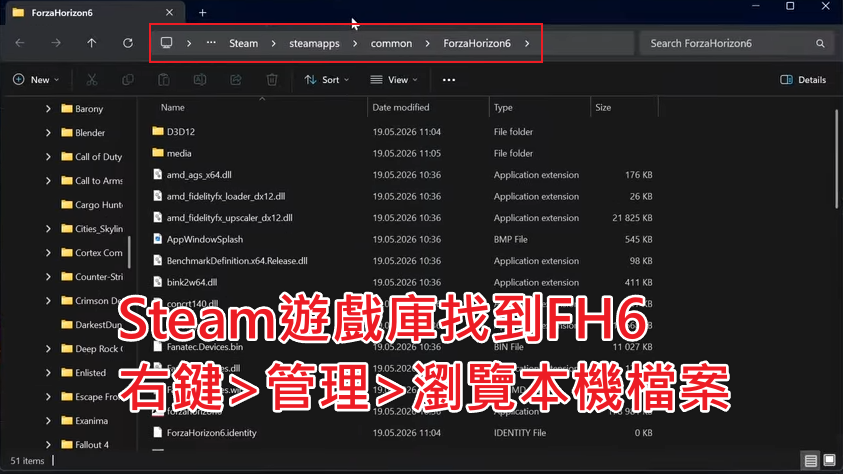Viewport: 843px width, 474px height.
Task: Refresh the current folder
Action: 128,43
